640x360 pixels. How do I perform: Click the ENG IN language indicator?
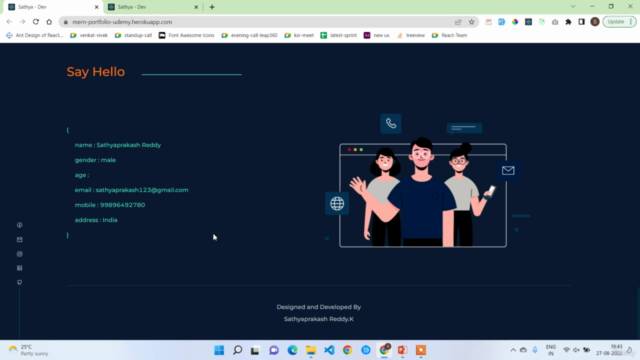tap(551, 350)
